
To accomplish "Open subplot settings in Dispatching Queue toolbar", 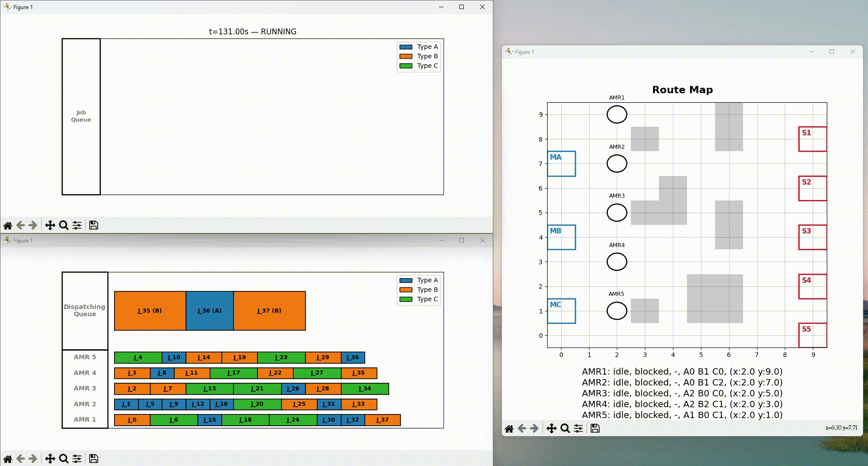I will pos(77,459).
